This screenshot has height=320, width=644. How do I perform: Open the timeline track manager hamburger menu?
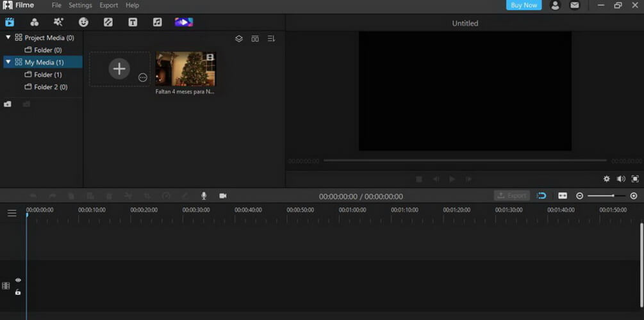(x=12, y=213)
